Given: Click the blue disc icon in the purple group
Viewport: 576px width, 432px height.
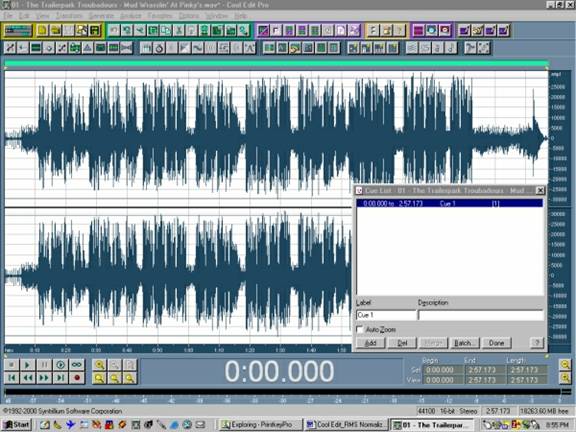Looking at the screenshot, I should tap(431, 30).
